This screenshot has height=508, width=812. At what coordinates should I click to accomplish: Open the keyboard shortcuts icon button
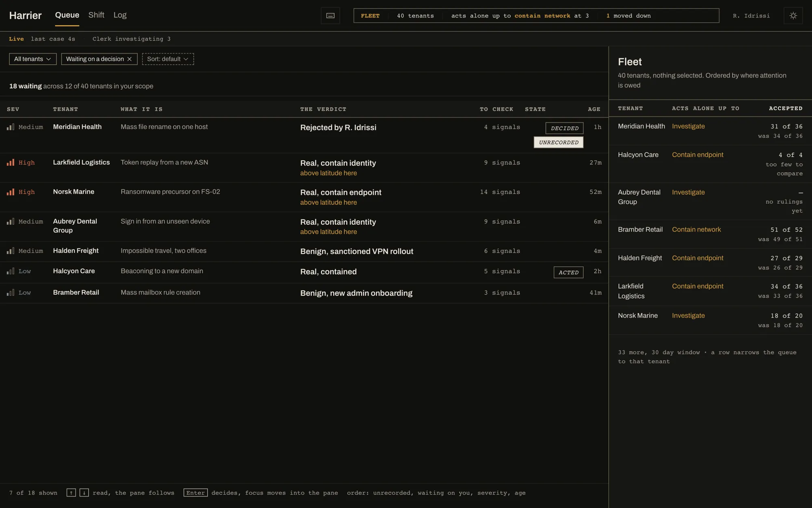(x=330, y=15)
